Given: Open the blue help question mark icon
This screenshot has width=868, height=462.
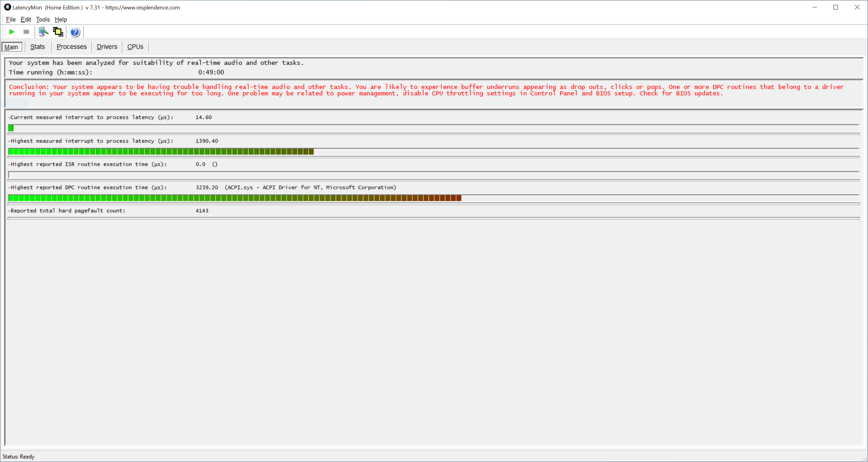Looking at the screenshot, I should point(75,32).
